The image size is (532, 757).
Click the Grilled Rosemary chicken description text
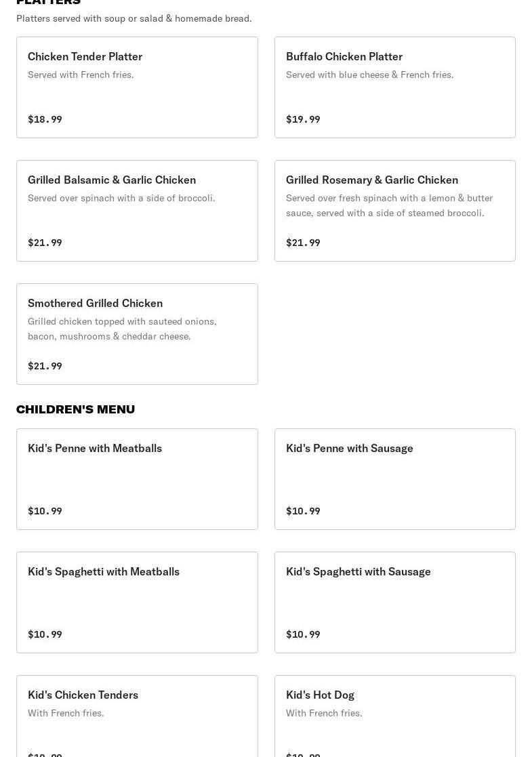pyautogui.click(x=389, y=205)
